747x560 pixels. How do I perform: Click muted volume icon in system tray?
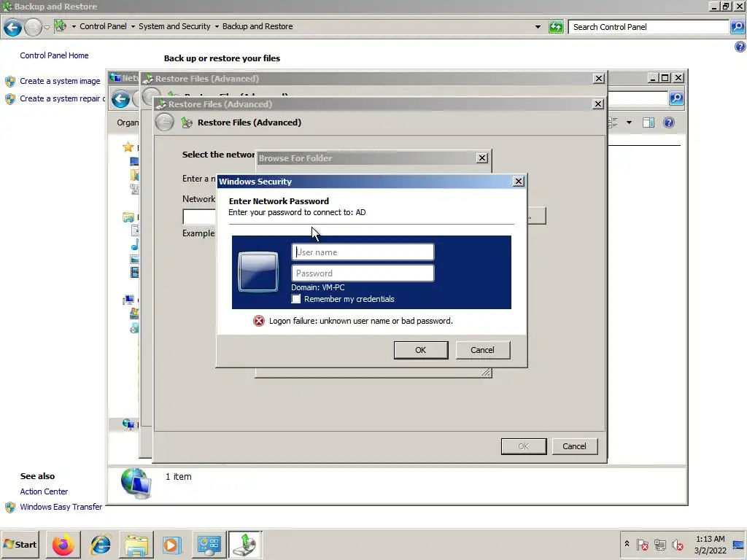(678, 544)
